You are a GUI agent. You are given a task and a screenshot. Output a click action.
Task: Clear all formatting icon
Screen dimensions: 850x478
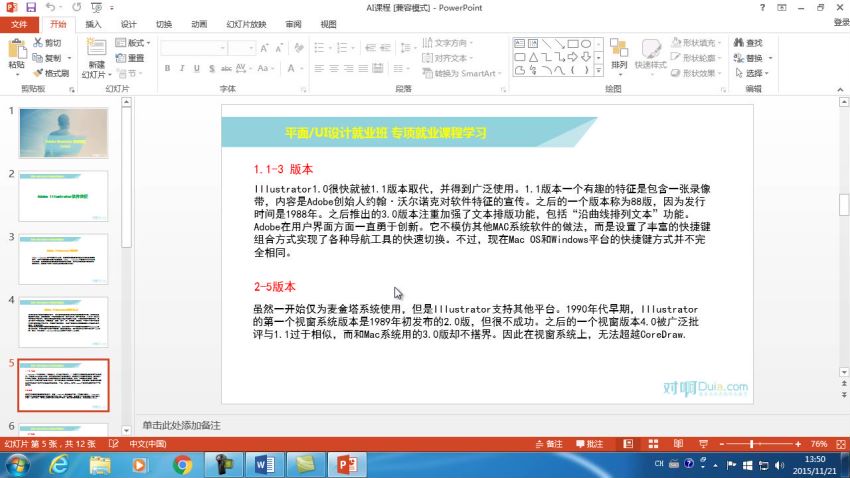click(x=299, y=48)
